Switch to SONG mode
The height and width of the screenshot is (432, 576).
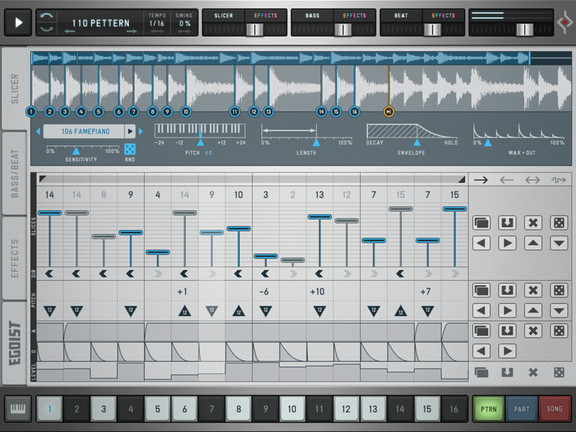point(554,408)
